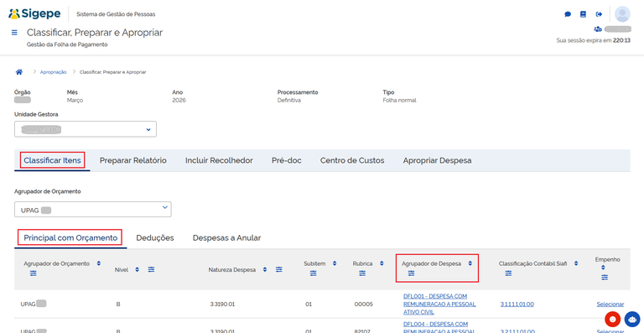
Task: Click Processamento value Definitiva
Action: pyautogui.click(x=289, y=100)
